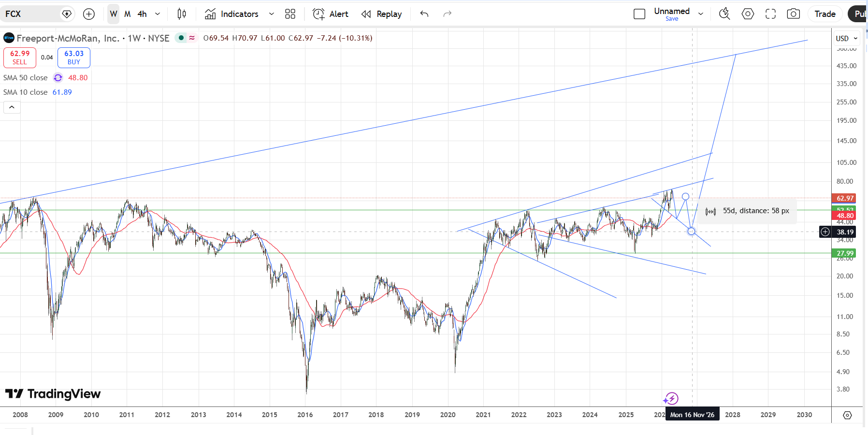This screenshot has width=868, height=435.
Task: Take a chart snapshot with camera
Action: [793, 14]
